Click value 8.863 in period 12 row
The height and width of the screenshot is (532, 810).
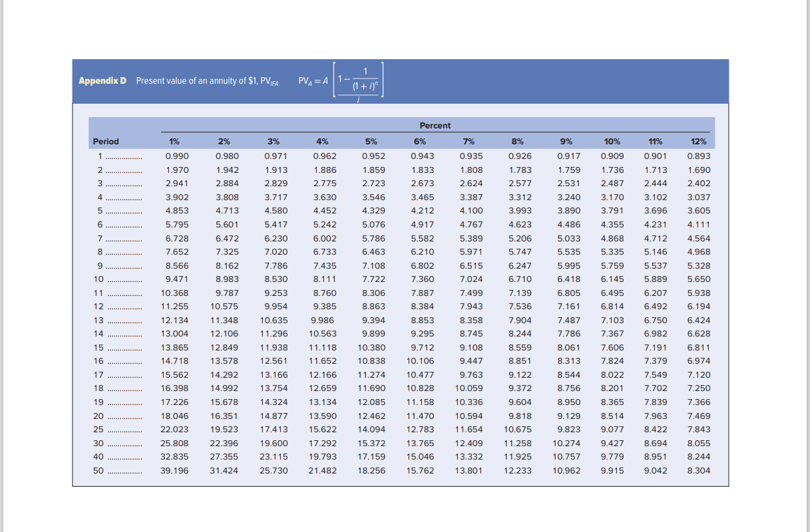(x=373, y=307)
